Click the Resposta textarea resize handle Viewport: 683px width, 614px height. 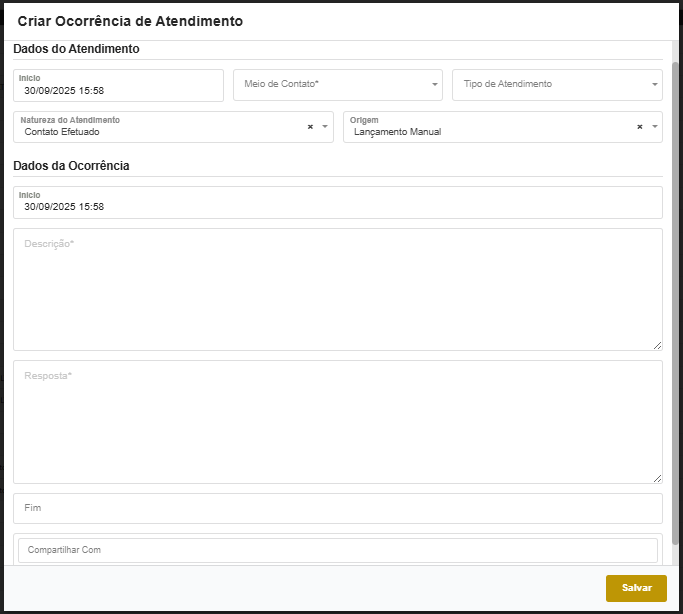(x=657, y=478)
